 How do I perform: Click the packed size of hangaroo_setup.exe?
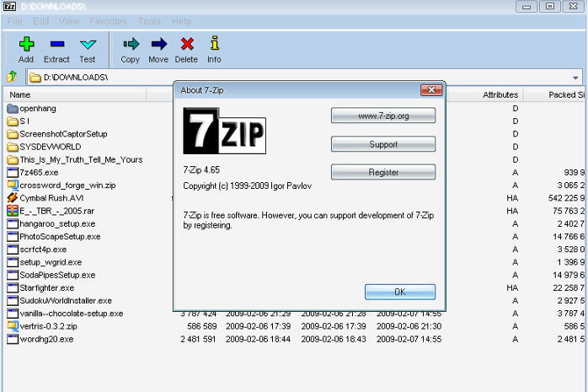click(x=571, y=224)
